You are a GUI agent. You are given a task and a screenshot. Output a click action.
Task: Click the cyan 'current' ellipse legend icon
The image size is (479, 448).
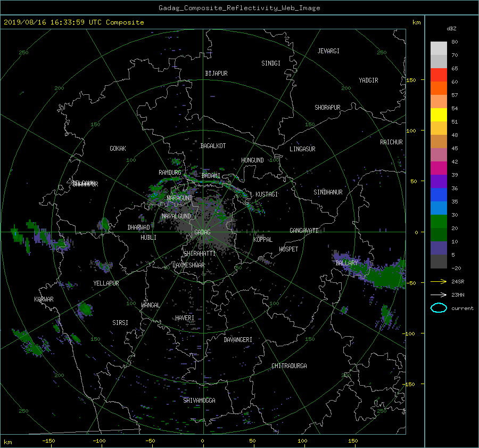click(439, 308)
